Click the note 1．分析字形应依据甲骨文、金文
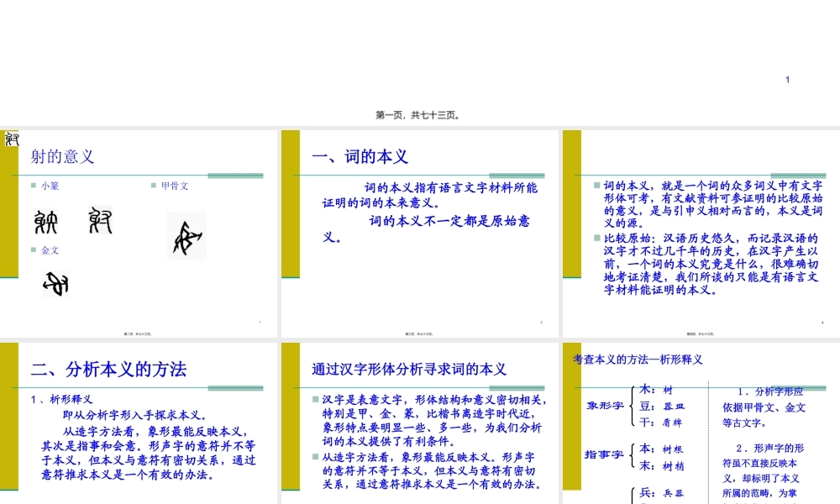This screenshot has width=840, height=504. pyautogui.click(x=764, y=407)
